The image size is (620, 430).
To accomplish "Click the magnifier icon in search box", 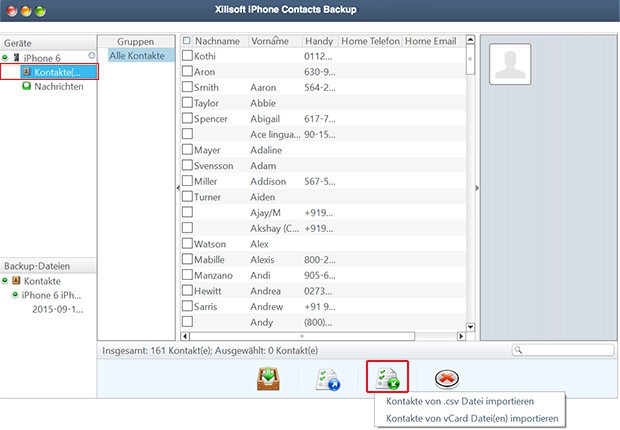I will (518, 350).
